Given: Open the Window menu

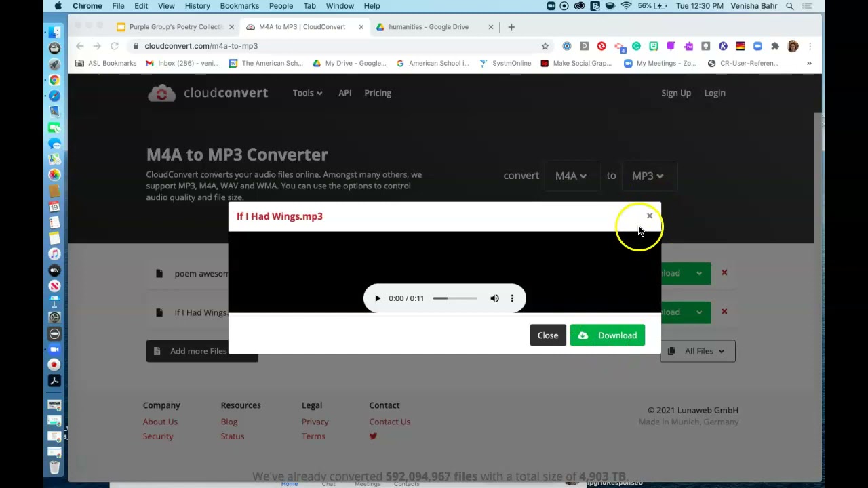Looking at the screenshot, I should (340, 6).
